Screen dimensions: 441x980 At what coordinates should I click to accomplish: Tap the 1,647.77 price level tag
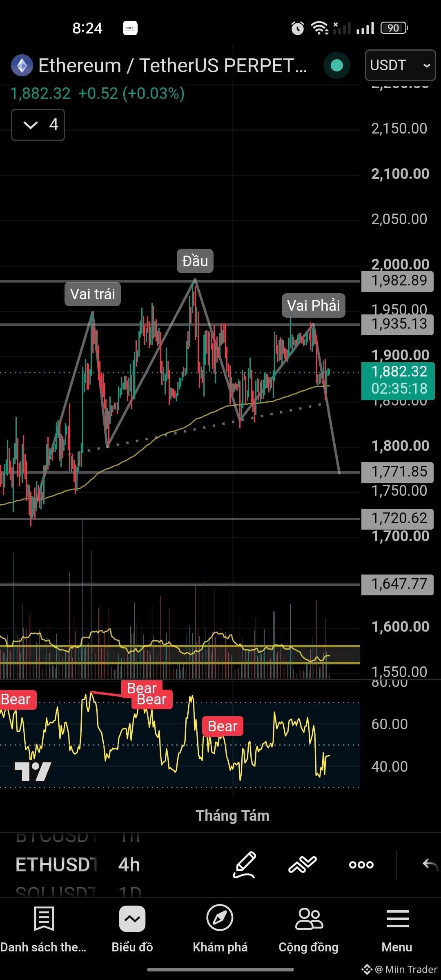coord(397,584)
